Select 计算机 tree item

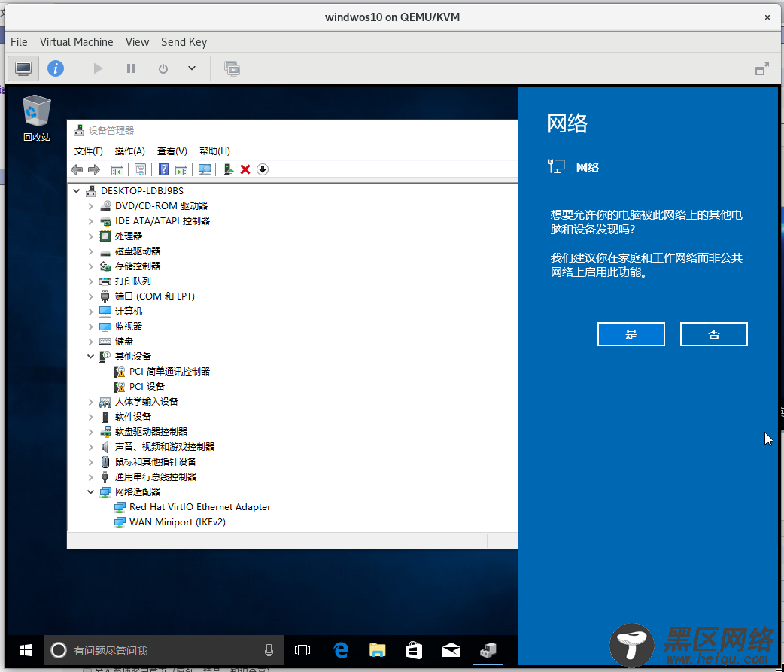(x=128, y=312)
